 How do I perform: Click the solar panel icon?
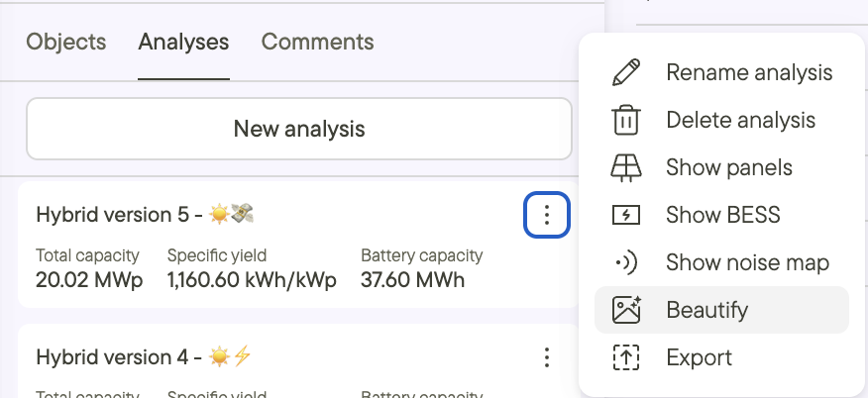[x=625, y=167]
